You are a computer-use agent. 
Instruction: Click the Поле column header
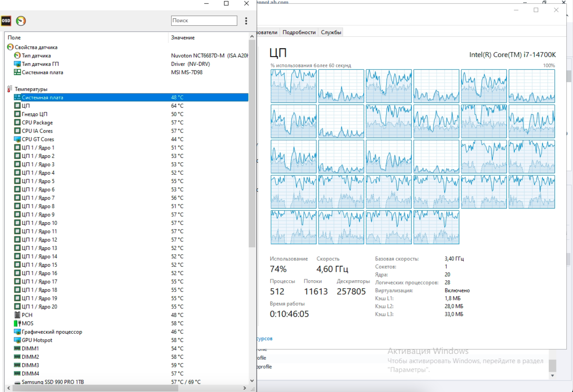(14, 38)
